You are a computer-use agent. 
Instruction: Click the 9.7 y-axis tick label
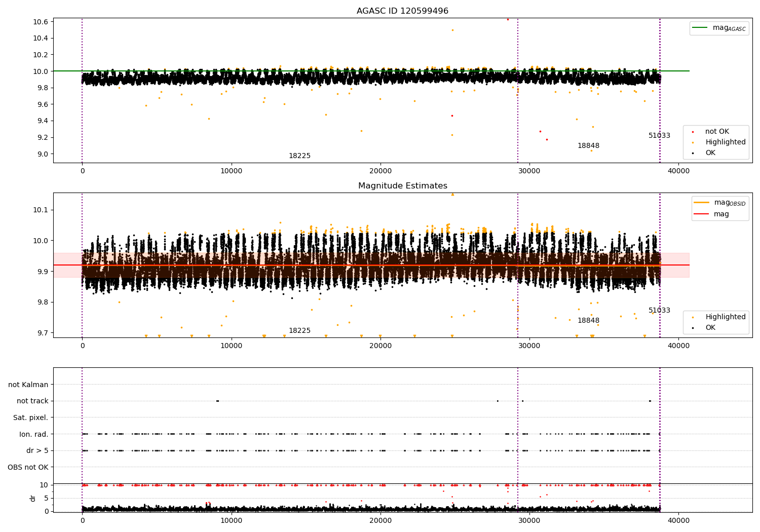tap(43, 333)
